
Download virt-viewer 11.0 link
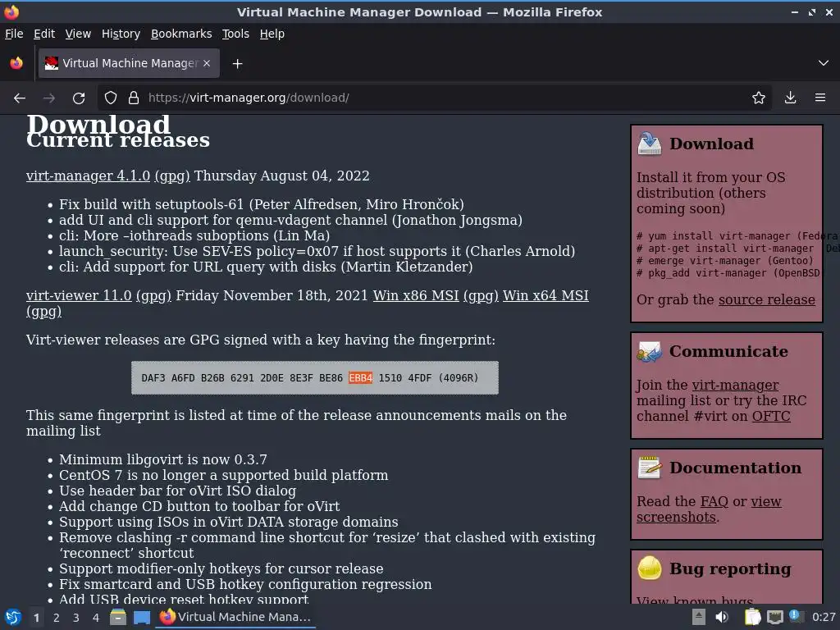pyautogui.click(x=79, y=295)
